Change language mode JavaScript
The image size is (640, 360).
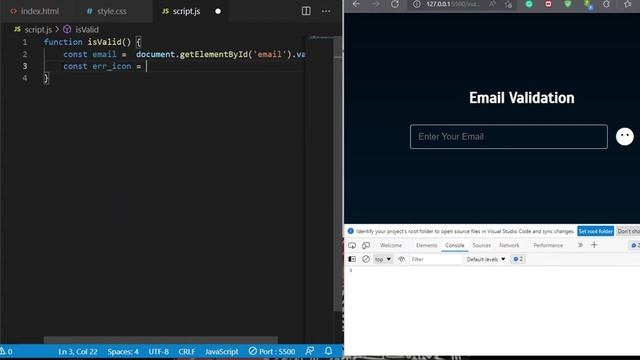pos(222,351)
